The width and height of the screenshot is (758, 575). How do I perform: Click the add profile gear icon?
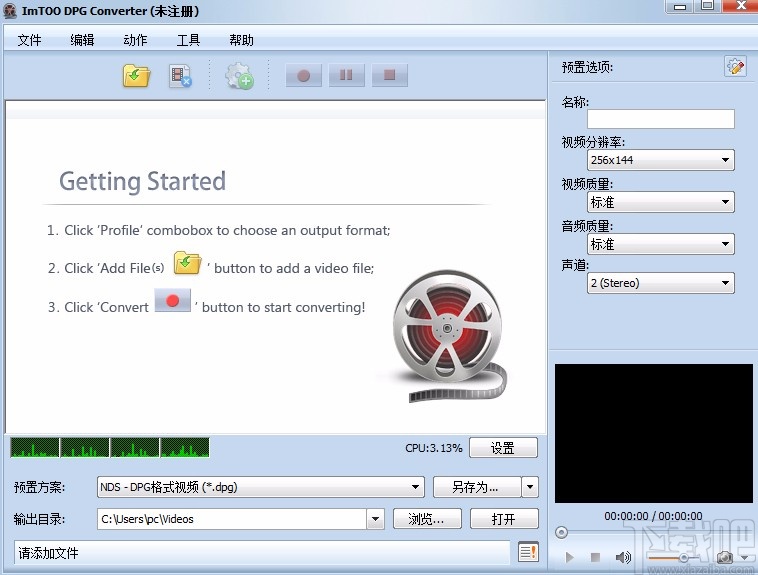[239, 76]
